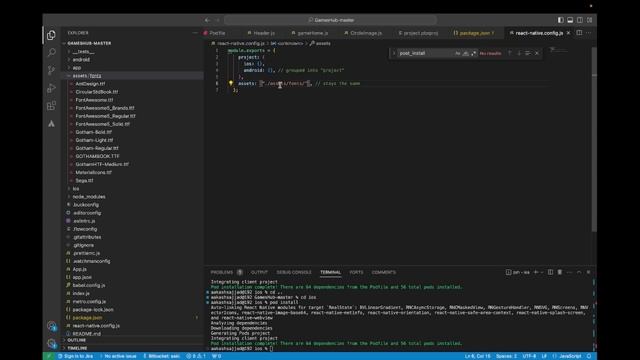
Task: Click No active issue in status bar
Action: [118, 356]
